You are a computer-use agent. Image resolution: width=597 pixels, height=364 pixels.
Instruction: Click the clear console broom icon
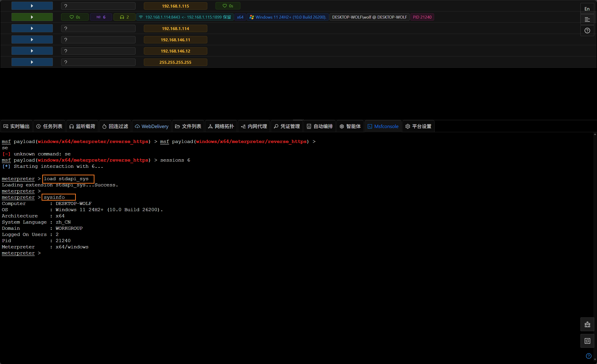point(587,325)
